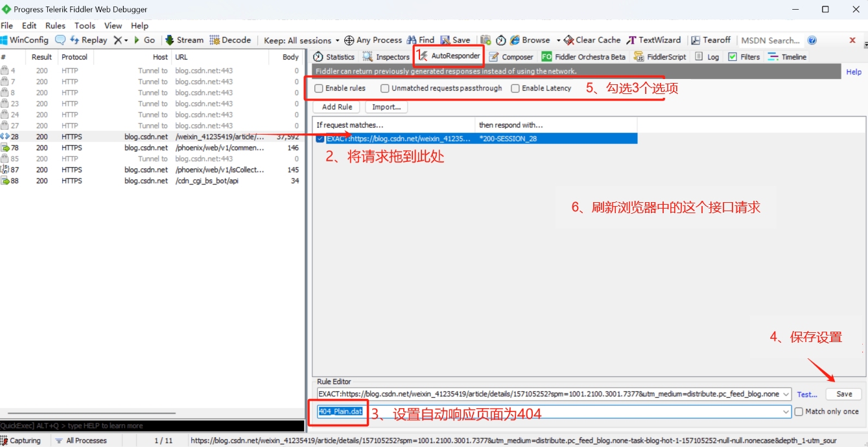Screen dimensions: 868x447
Task: Check Match only once
Action: (799, 411)
